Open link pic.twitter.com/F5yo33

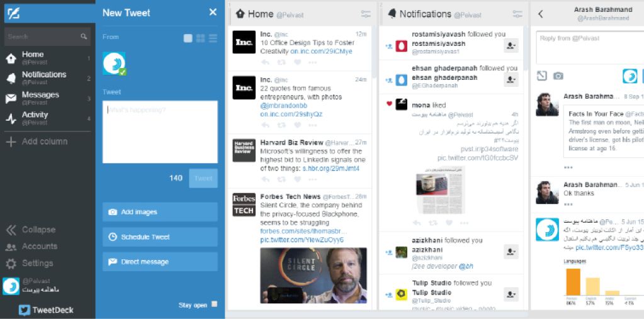609,247
